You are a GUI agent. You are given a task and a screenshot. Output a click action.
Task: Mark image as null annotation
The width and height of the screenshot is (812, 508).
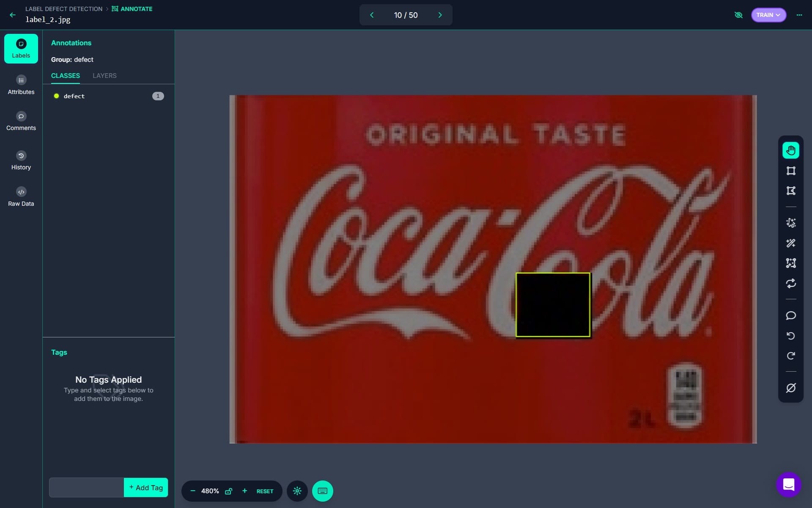[x=791, y=388]
